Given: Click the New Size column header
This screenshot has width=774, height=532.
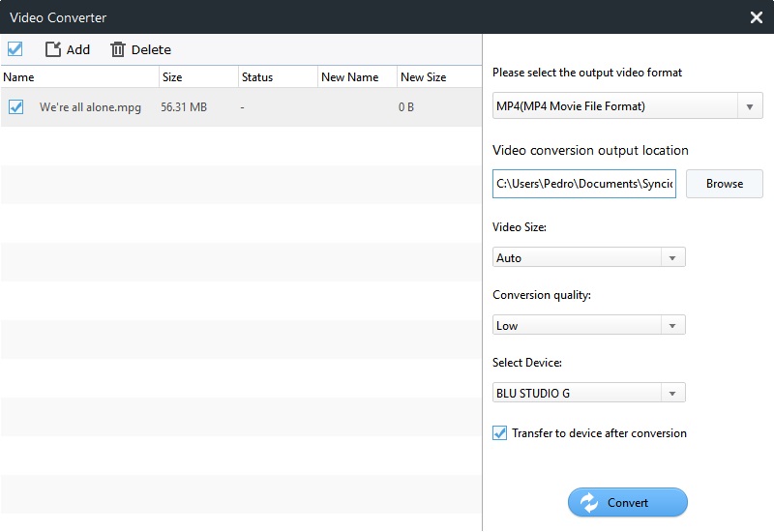Looking at the screenshot, I should tap(439, 77).
